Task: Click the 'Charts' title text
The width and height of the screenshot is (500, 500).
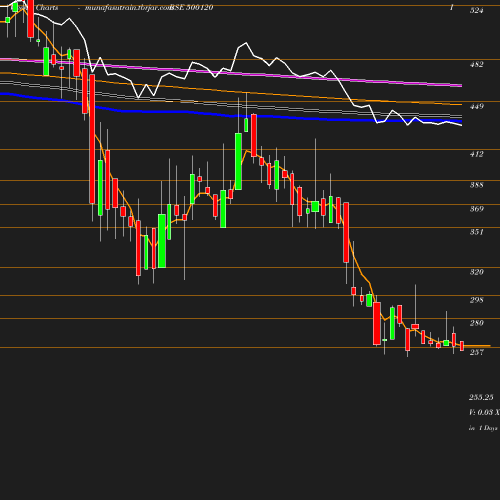Action: tap(46, 8)
